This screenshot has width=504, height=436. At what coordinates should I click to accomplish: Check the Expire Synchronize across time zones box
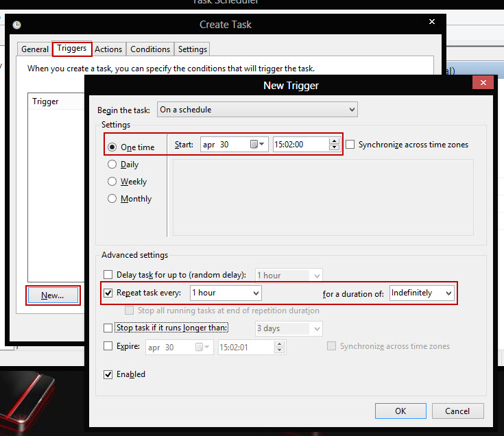(x=331, y=346)
